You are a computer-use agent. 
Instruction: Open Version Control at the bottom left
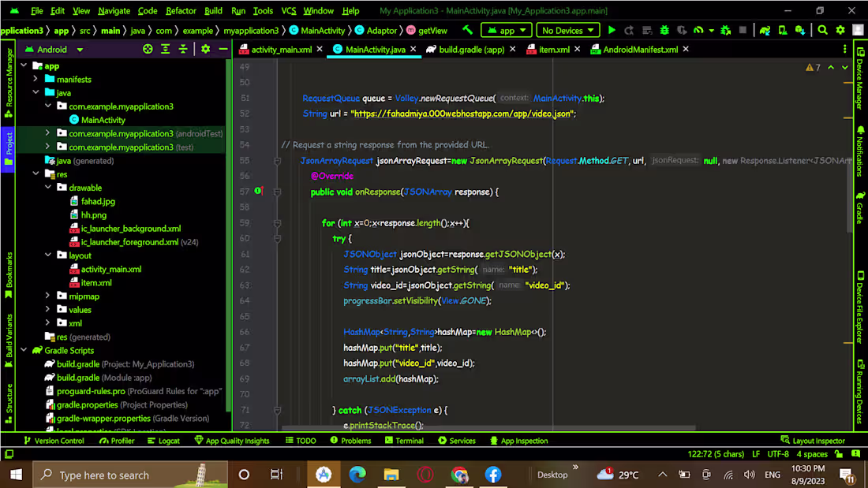click(54, 441)
